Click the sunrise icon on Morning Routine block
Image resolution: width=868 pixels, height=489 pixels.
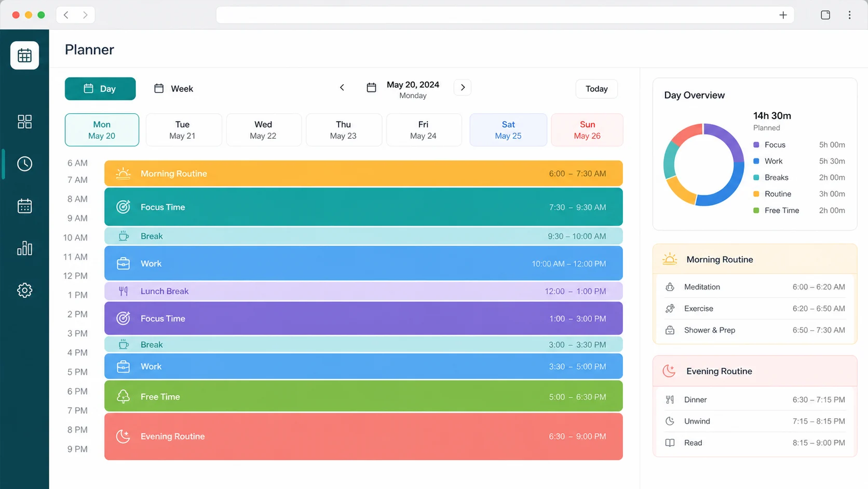pyautogui.click(x=123, y=174)
